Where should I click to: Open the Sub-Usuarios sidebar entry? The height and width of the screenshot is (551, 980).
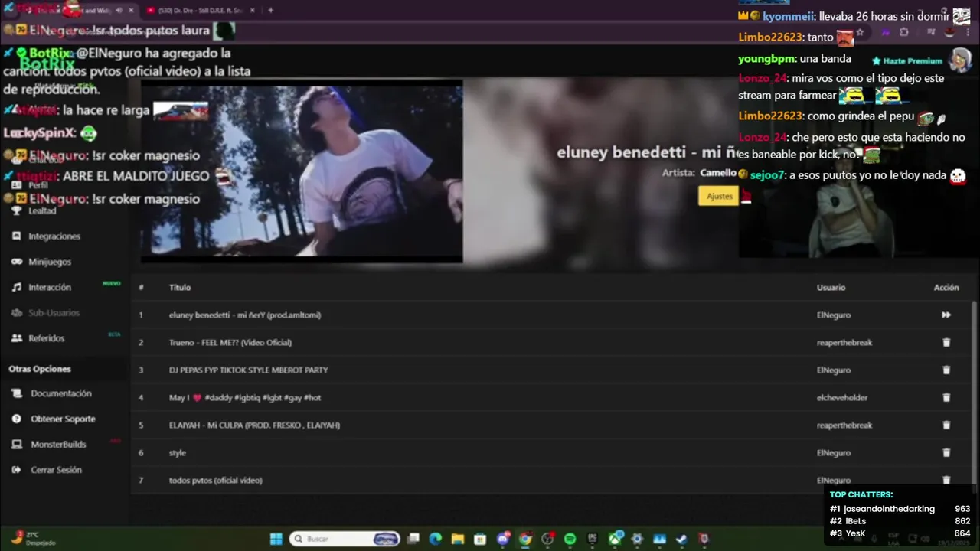54,312
